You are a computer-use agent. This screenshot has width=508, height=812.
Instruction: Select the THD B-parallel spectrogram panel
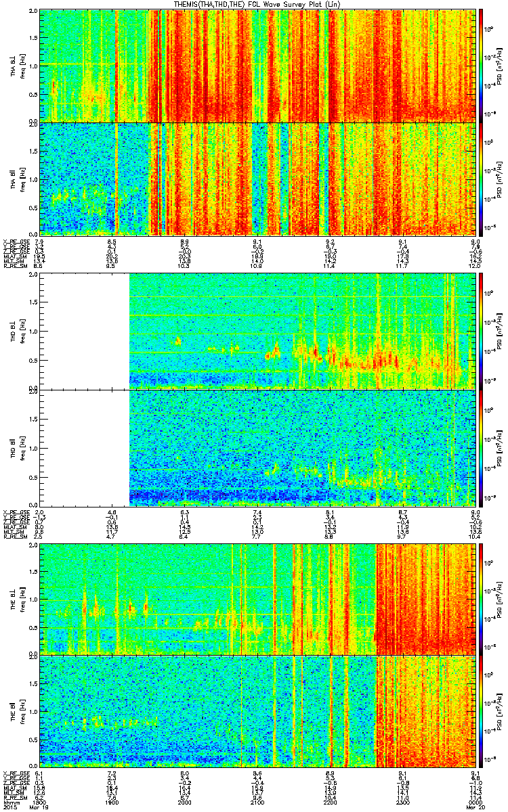click(x=257, y=447)
